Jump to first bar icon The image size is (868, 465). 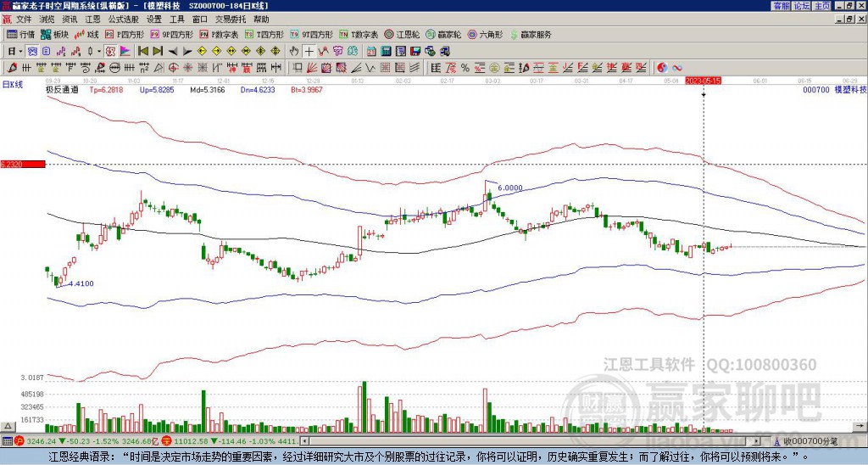142,52
